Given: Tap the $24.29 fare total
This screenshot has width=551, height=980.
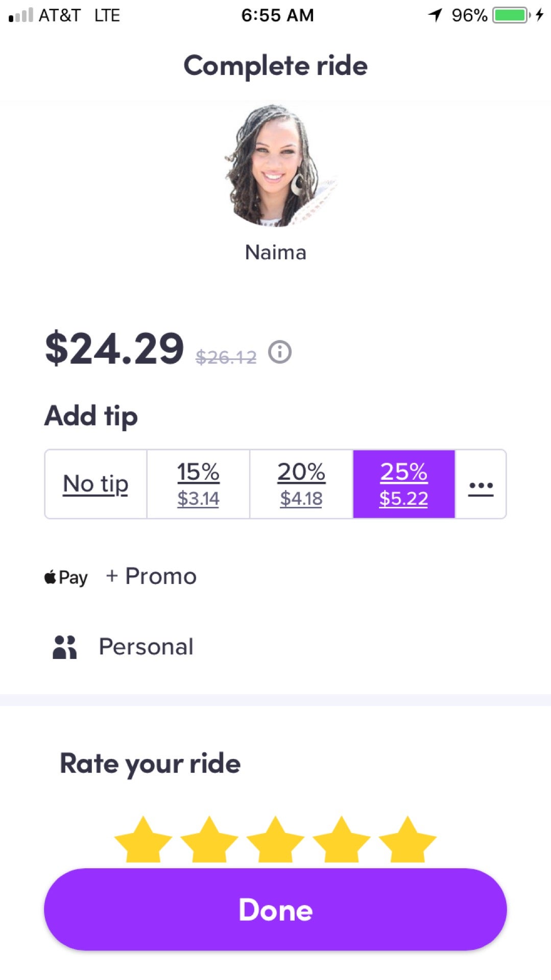Looking at the screenshot, I should [x=114, y=349].
